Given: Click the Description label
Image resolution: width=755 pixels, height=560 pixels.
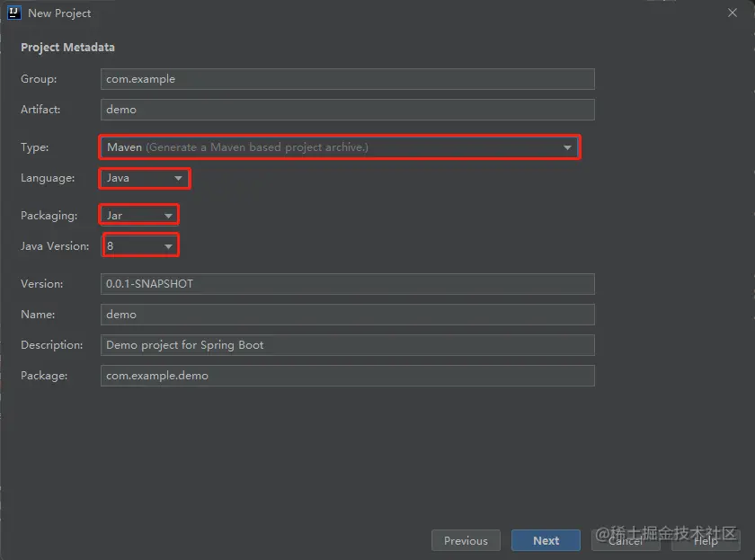Looking at the screenshot, I should [51, 345].
